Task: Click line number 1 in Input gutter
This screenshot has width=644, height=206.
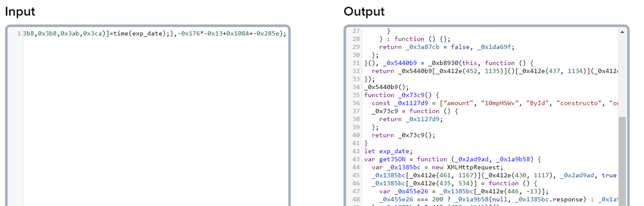Action: [19, 34]
